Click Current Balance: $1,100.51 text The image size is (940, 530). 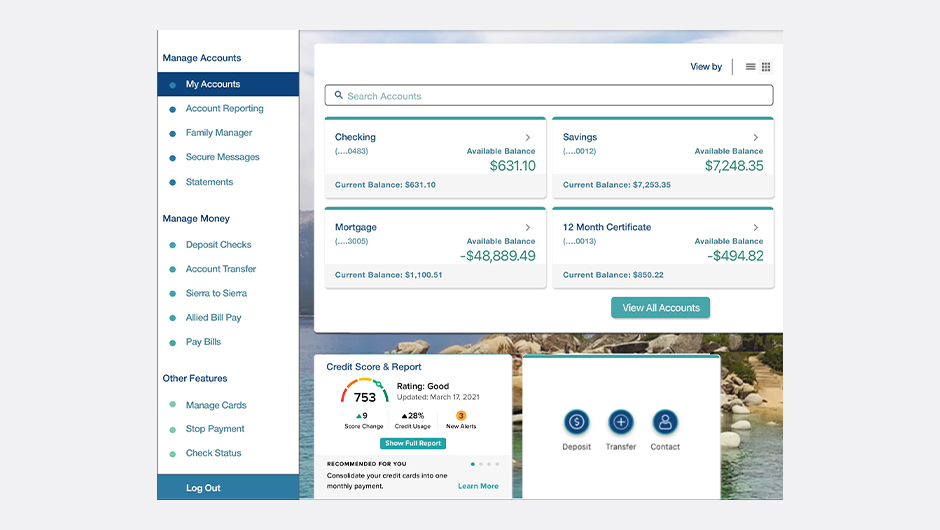(x=388, y=275)
